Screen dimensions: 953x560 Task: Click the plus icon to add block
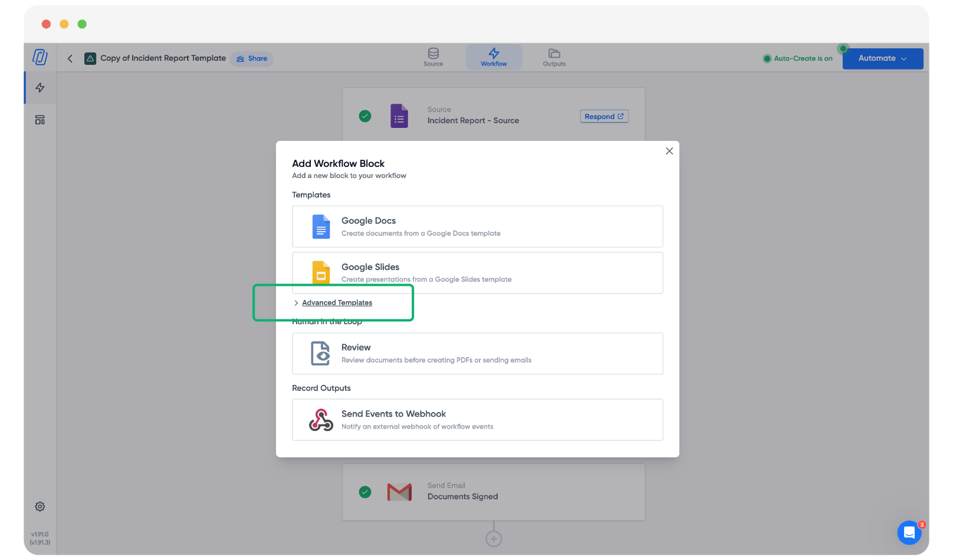tap(494, 539)
